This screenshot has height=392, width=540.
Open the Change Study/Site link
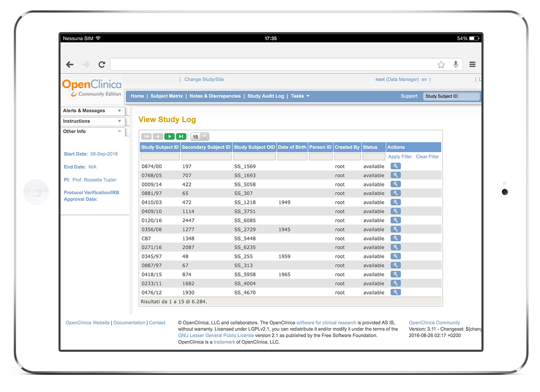pyautogui.click(x=204, y=79)
